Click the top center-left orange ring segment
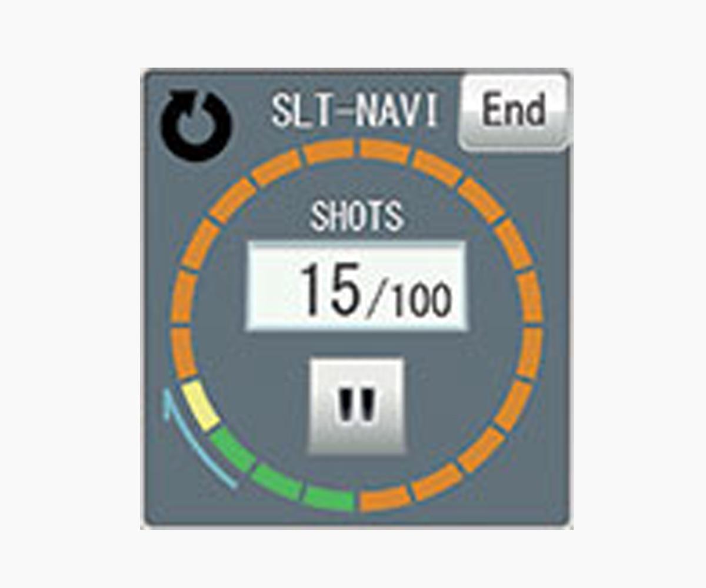 [328, 151]
